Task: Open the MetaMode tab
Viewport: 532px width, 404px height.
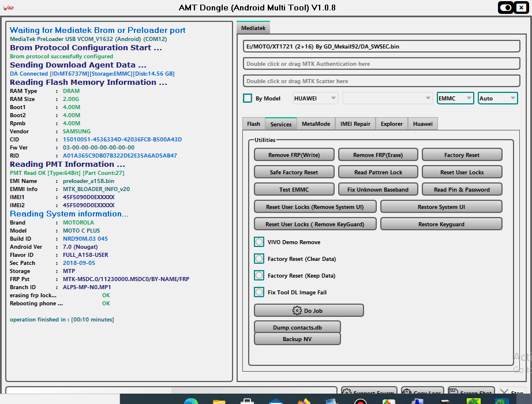Action: [x=316, y=124]
